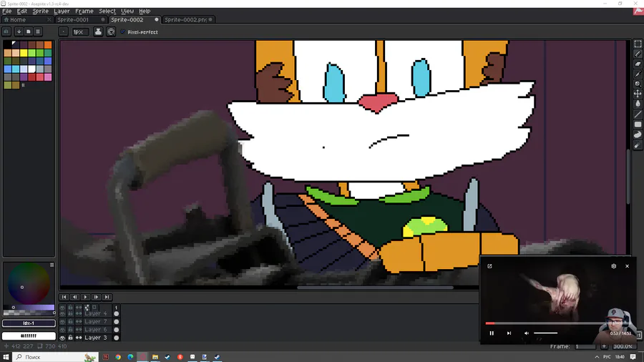Skip to the next video in the mini player
The height and width of the screenshot is (362, 644).
point(509,333)
